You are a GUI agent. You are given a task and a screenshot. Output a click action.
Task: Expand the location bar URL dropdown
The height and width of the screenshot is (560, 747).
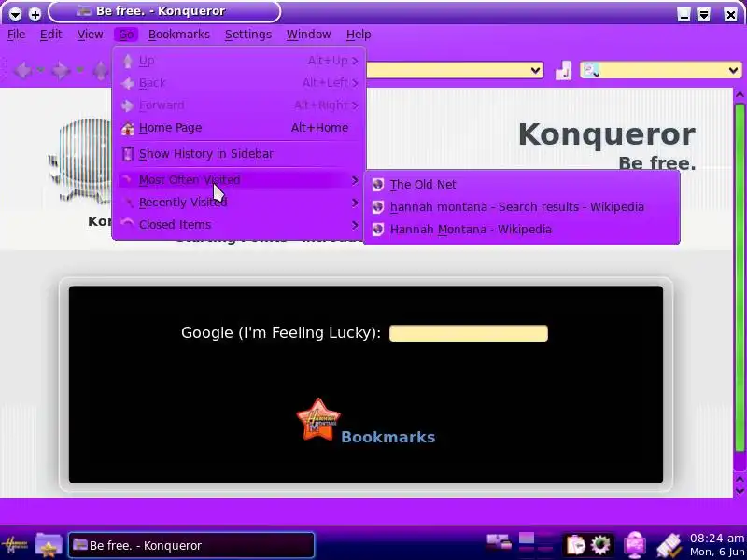tap(535, 71)
